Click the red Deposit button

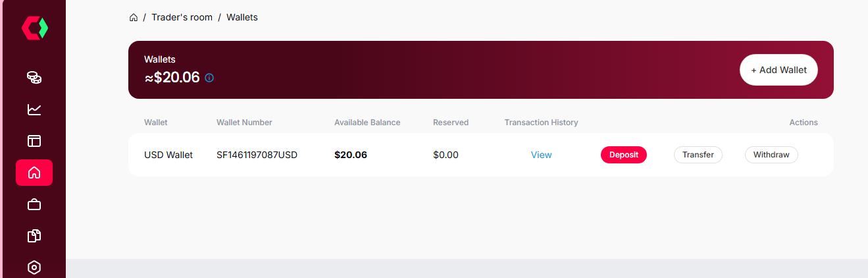pos(623,155)
